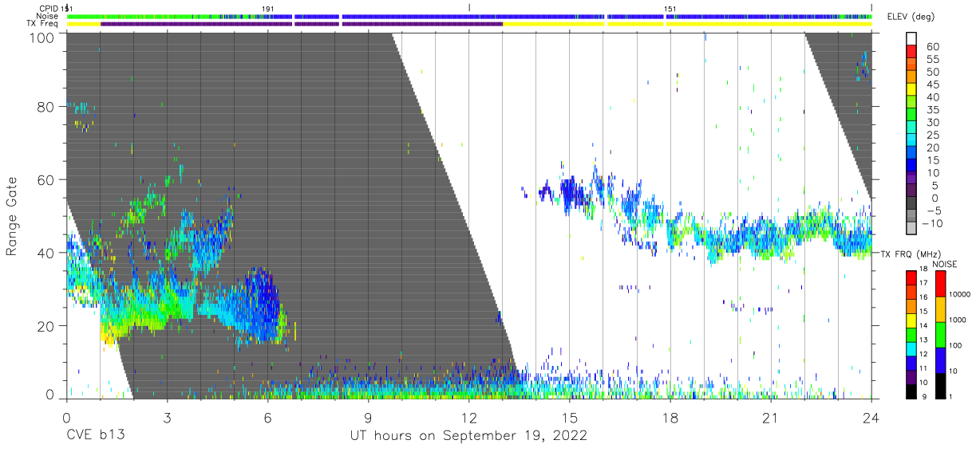The width and height of the screenshot is (980, 452).
Task: Click '55' on the ELEV colorbar scale
Action: click(932, 60)
